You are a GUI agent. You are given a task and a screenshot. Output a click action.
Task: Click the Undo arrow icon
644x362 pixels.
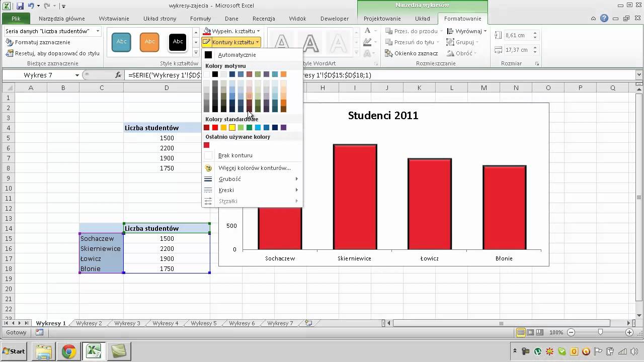click(x=31, y=6)
